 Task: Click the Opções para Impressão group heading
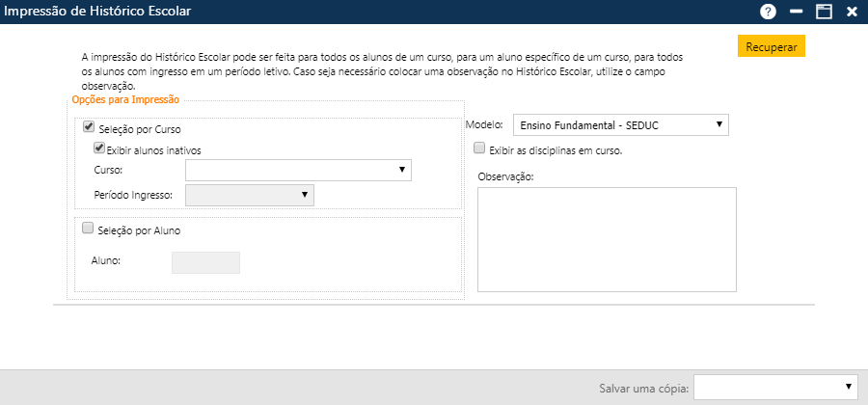[125, 99]
